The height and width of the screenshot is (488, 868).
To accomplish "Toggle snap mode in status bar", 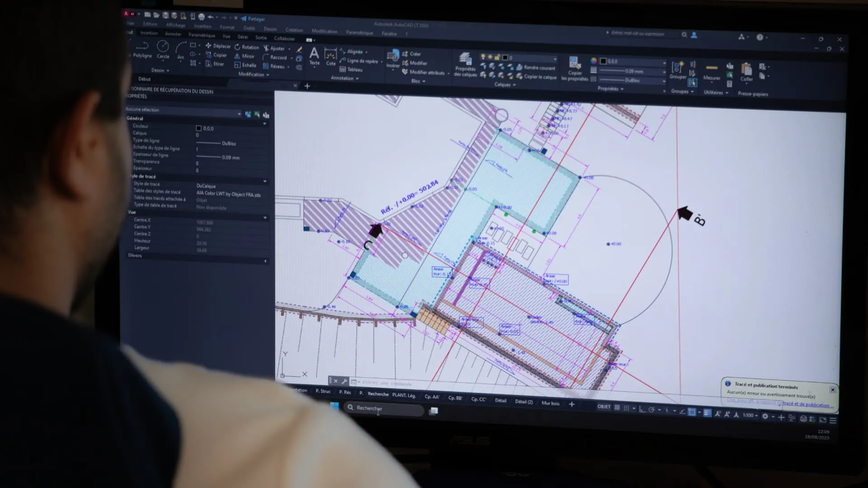I will click(627, 408).
